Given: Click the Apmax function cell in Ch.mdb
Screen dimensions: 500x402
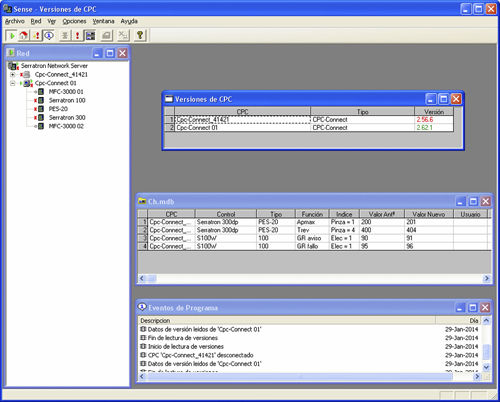Looking at the screenshot, I should click(312, 222).
